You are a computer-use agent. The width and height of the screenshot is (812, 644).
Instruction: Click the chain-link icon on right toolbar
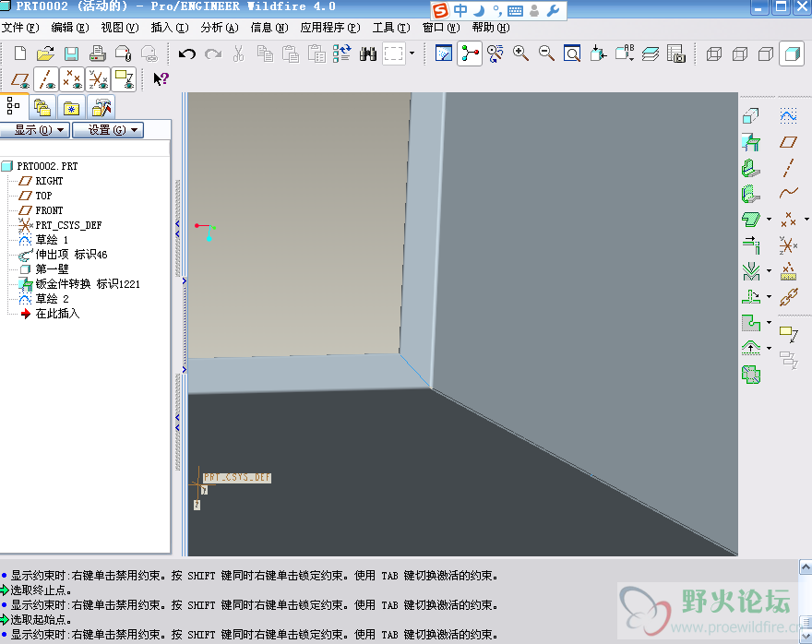(x=788, y=297)
